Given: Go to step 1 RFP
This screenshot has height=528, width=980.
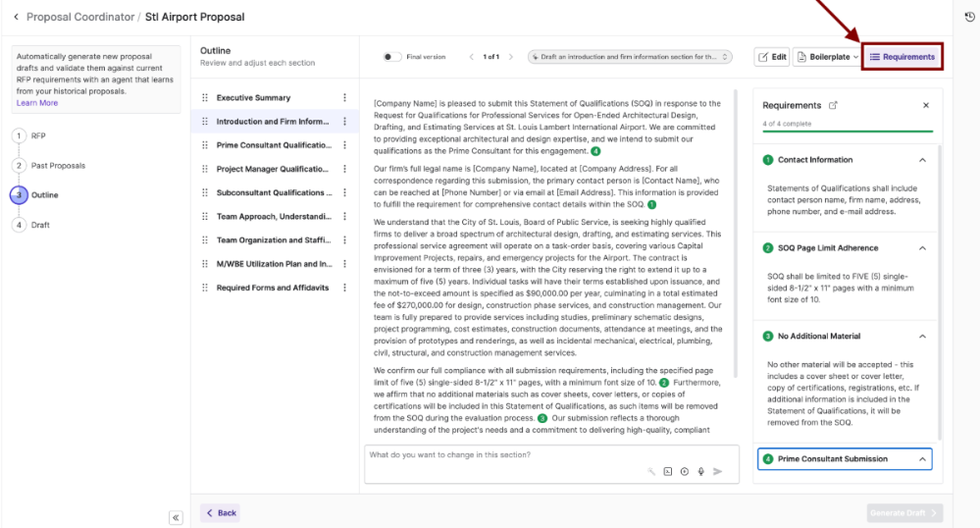Looking at the screenshot, I should coord(28,135).
